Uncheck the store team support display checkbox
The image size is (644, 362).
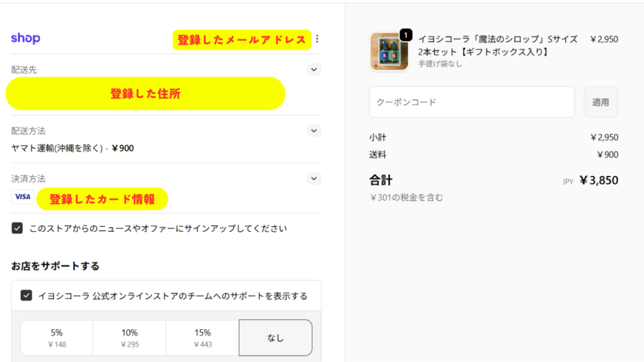pos(26,295)
